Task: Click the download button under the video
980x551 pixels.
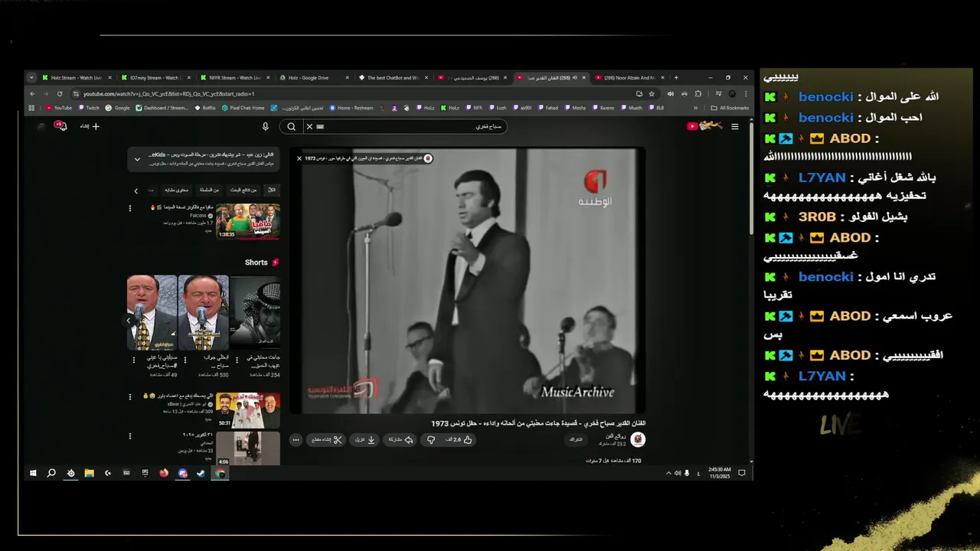Action: coord(365,439)
